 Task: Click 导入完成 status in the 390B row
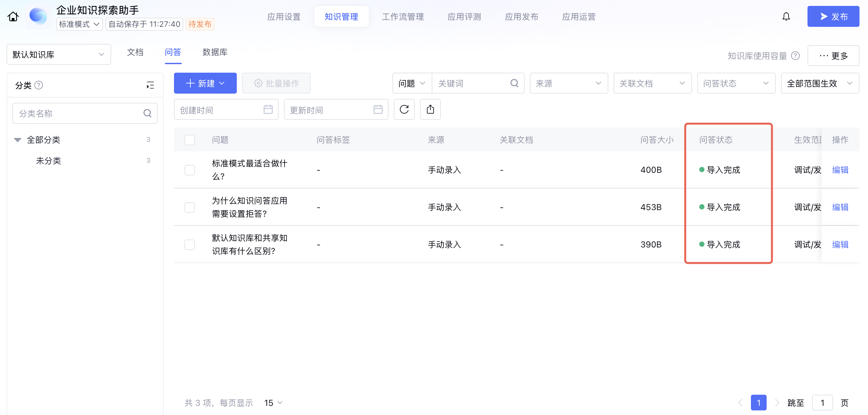(x=720, y=244)
